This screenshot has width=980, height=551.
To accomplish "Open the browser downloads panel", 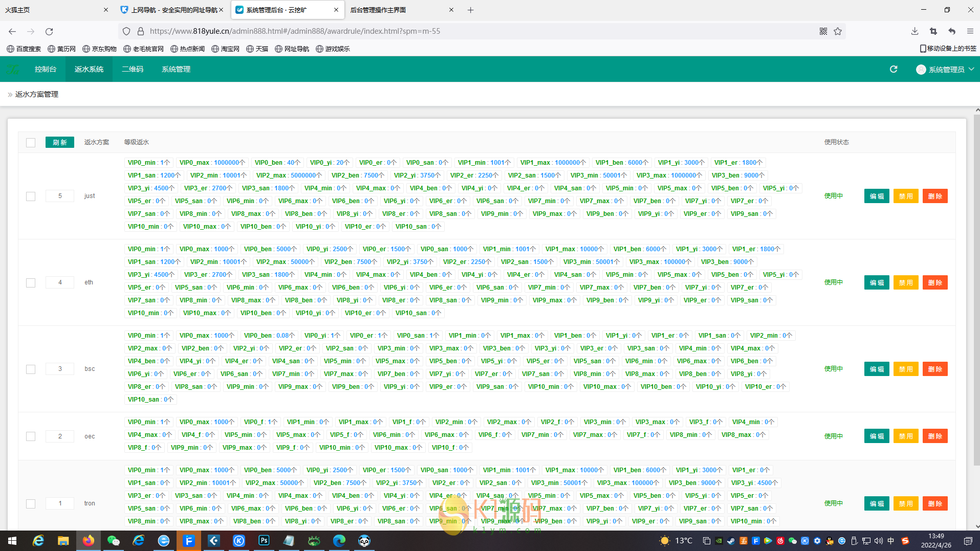I will point(915,31).
